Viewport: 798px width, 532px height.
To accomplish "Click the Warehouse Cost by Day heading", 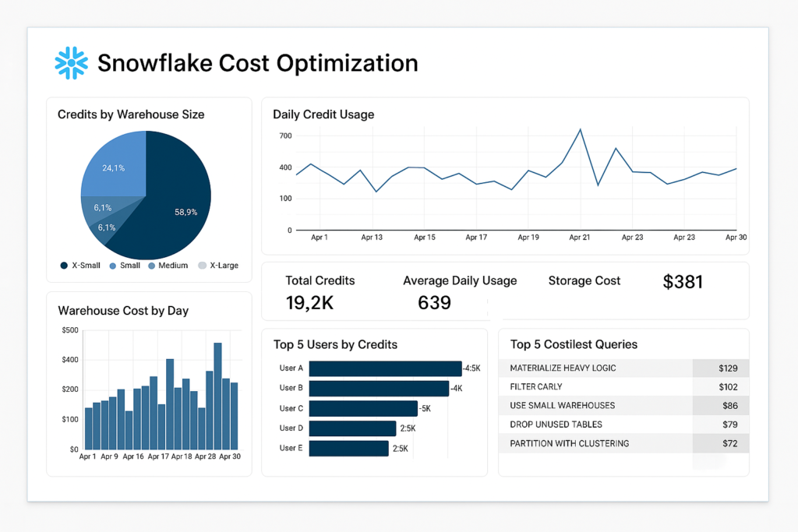I will pos(123,311).
